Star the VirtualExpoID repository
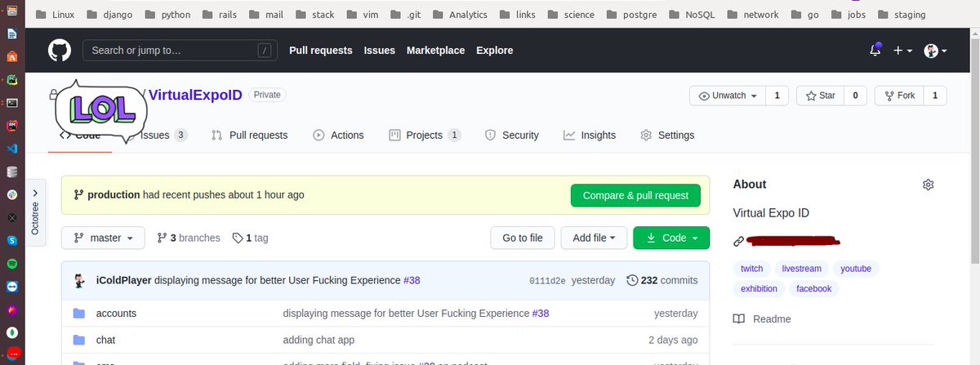 (820, 96)
